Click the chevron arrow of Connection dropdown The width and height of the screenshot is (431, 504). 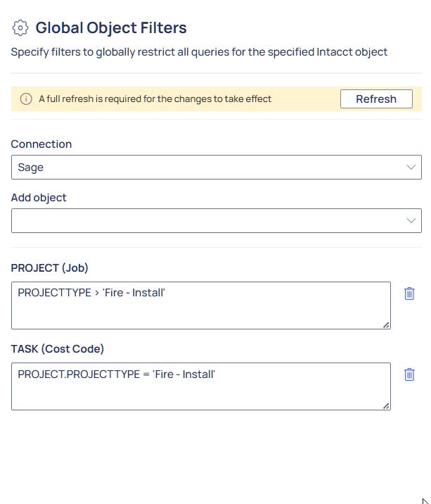point(411,167)
